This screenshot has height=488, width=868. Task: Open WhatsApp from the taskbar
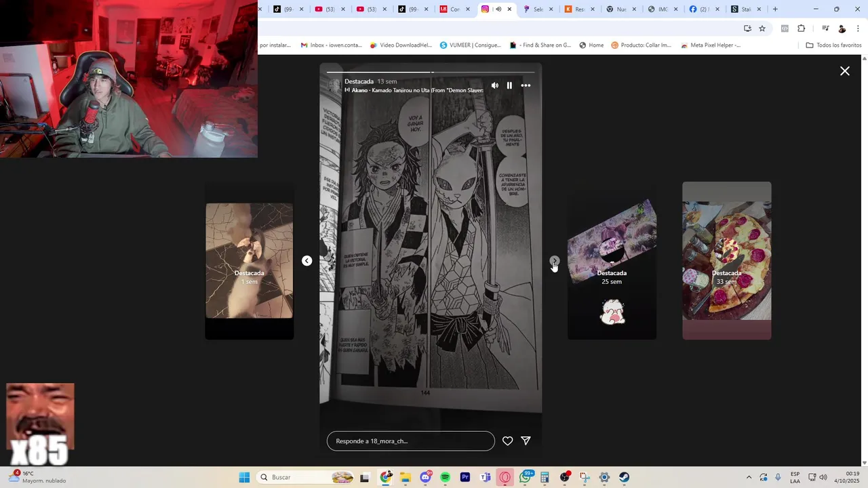(526, 477)
